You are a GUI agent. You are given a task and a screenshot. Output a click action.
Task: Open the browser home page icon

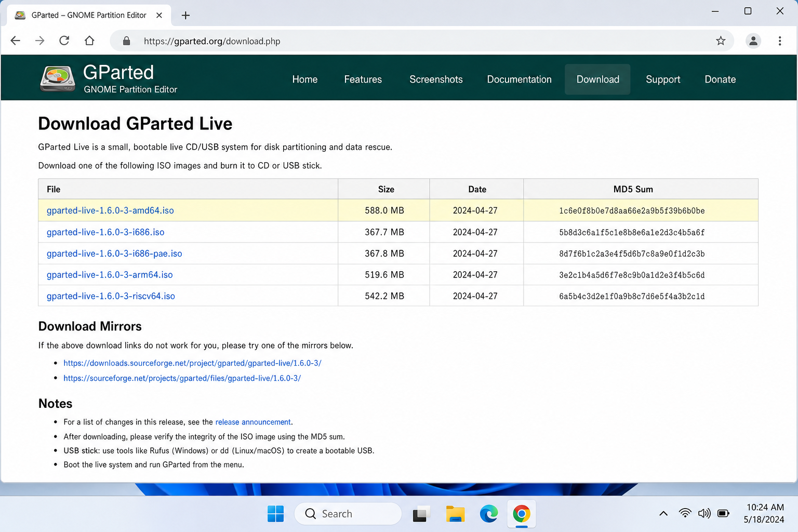(x=89, y=41)
